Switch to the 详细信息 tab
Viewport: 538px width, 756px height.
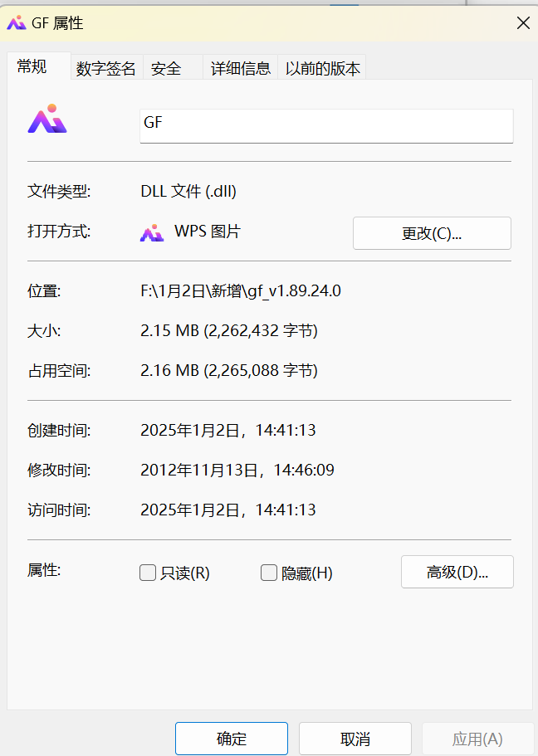tap(239, 67)
